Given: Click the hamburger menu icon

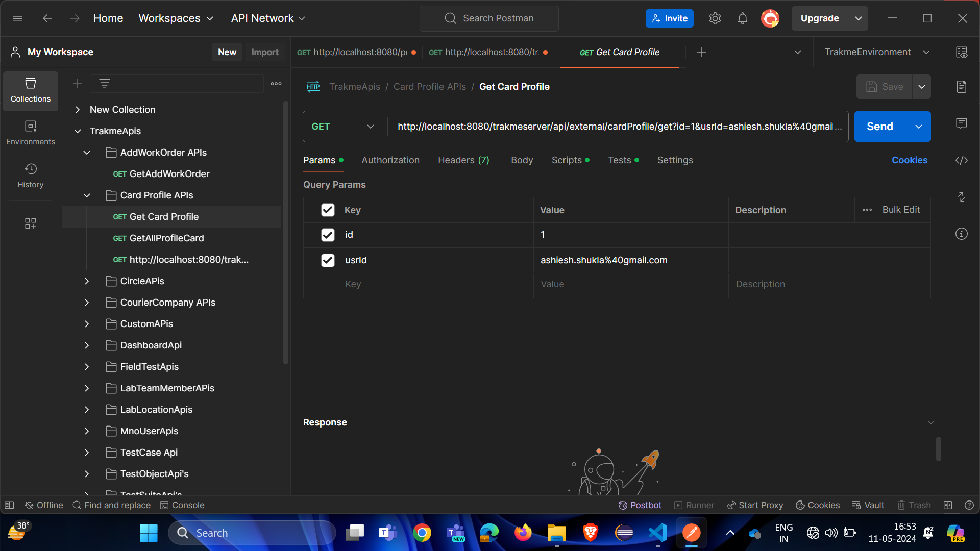Looking at the screenshot, I should (x=18, y=18).
